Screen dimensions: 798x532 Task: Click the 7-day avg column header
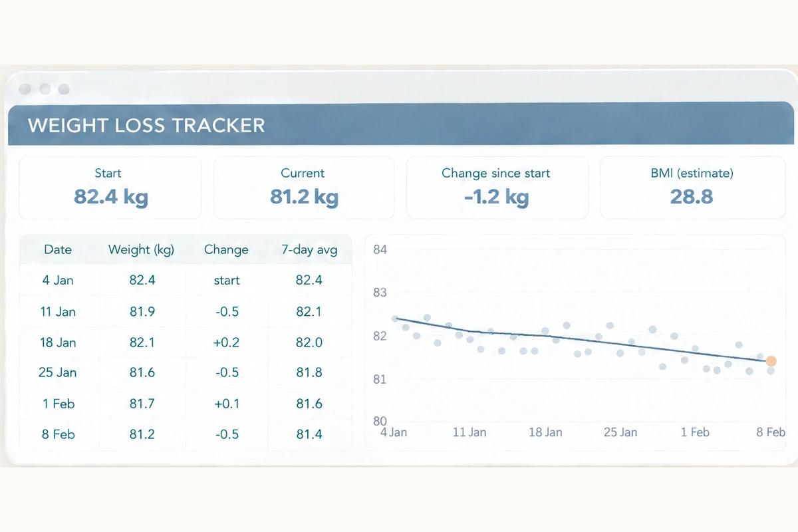(x=309, y=250)
